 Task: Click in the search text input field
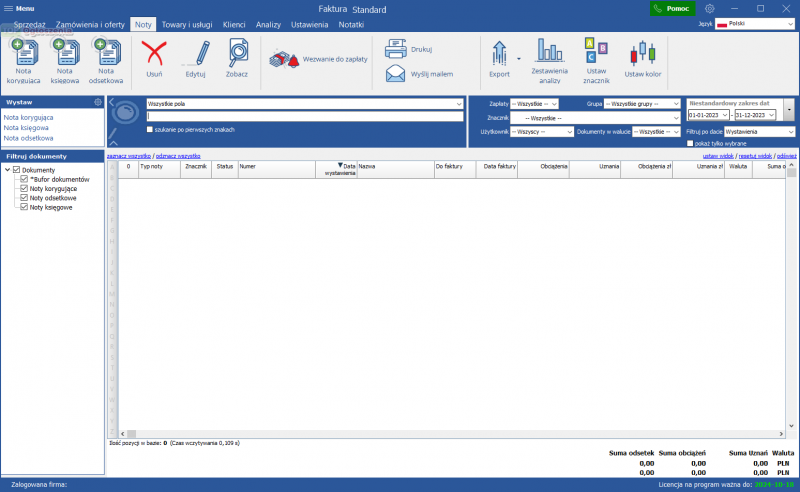[x=305, y=116]
